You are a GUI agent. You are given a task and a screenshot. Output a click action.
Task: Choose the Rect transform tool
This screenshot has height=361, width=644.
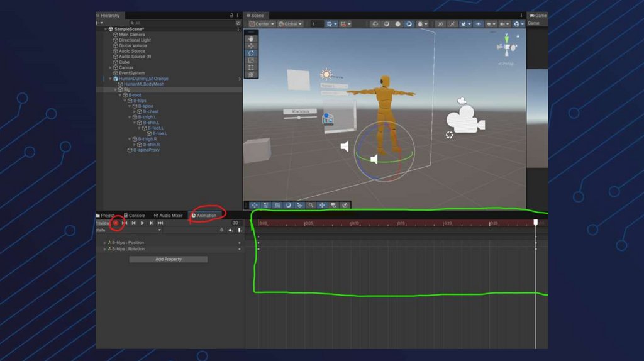point(252,67)
